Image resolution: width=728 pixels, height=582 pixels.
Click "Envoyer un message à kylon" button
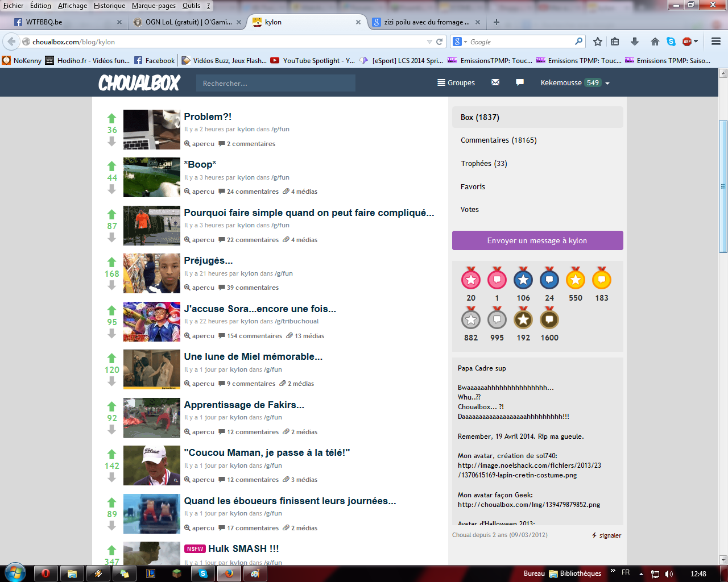[537, 240]
